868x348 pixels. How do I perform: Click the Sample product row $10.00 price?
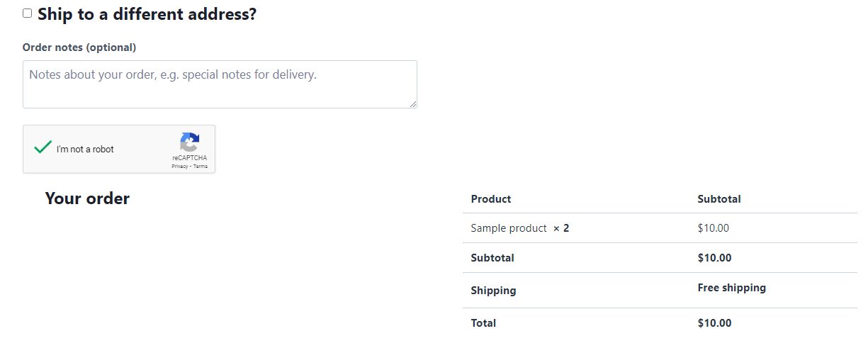point(713,228)
